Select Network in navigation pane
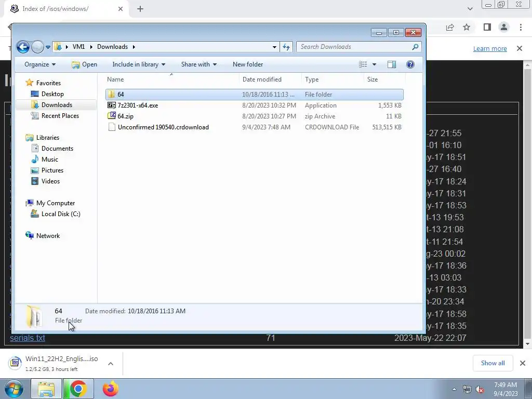The width and height of the screenshot is (532, 399). [x=48, y=236]
